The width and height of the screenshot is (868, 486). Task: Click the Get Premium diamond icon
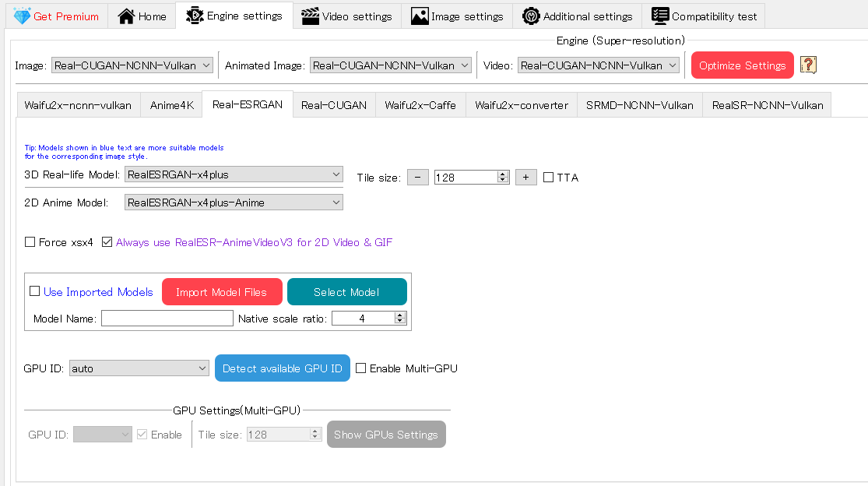[x=22, y=16]
